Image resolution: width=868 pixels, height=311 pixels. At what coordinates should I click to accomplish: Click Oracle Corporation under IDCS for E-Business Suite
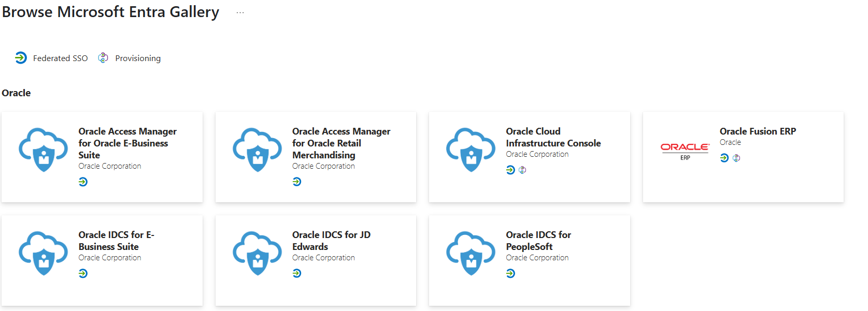pyautogui.click(x=110, y=258)
